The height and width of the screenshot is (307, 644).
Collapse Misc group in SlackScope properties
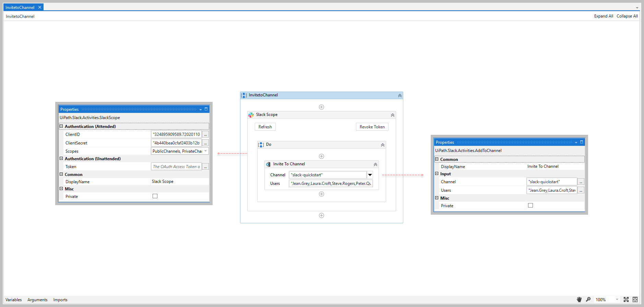[61, 189]
